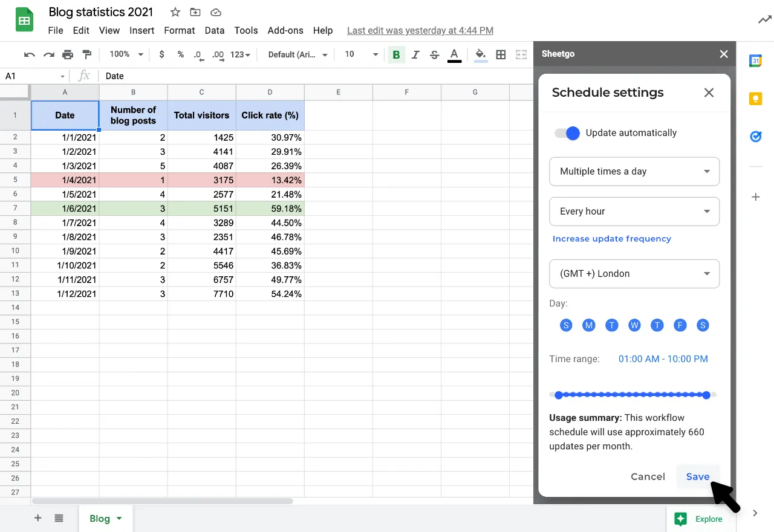
Task: Open the Default (Arial) font dropdown
Action: pyautogui.click(x=298, y=54)
